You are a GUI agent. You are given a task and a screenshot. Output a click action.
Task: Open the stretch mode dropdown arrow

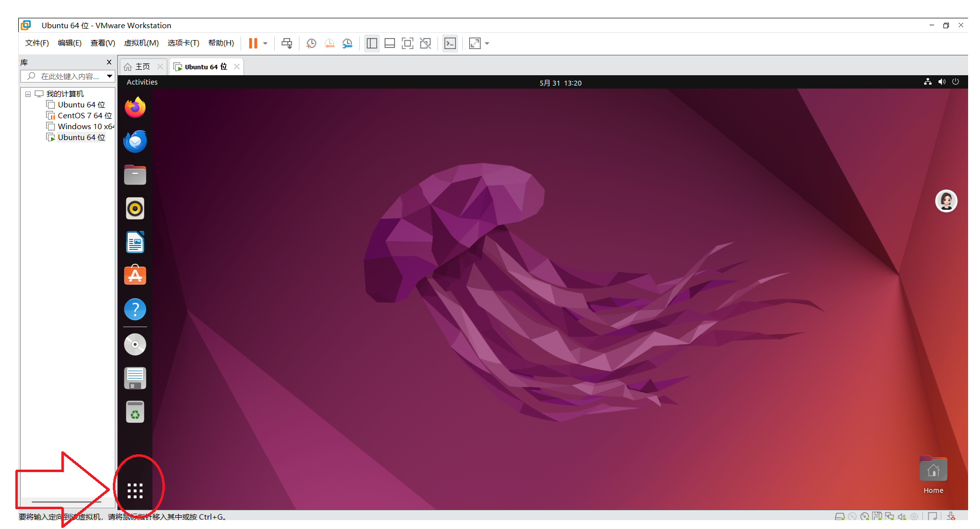(x=487, y=44)
